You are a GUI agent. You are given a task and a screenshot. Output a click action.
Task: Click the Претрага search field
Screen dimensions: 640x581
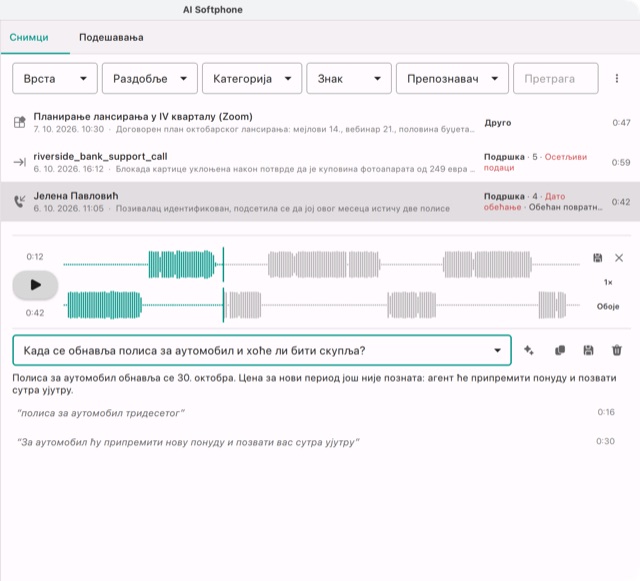[x=556, y=78]
